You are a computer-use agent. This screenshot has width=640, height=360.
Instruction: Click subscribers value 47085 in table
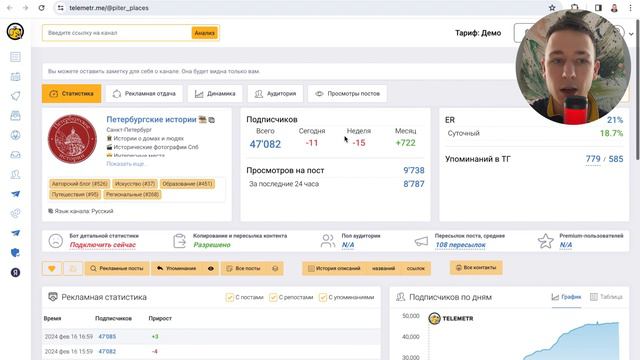(x=107, y=337)
